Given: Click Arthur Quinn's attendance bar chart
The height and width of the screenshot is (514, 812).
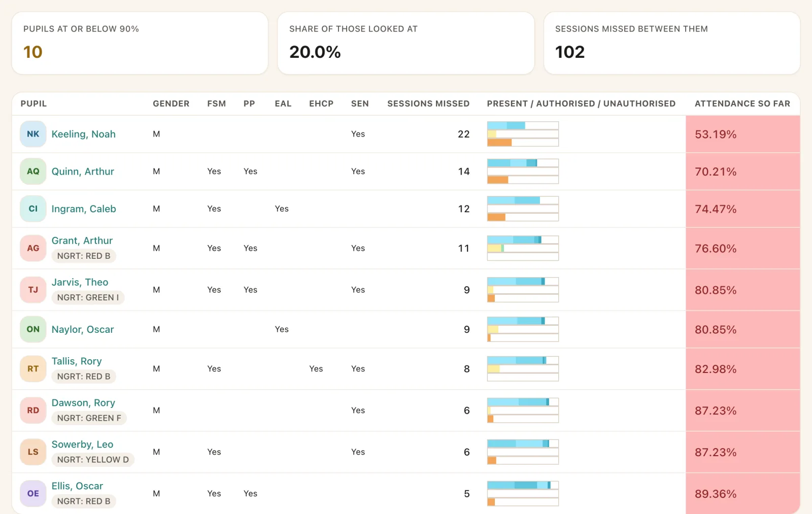Looking at the screenshot, I should coord(523,172).
